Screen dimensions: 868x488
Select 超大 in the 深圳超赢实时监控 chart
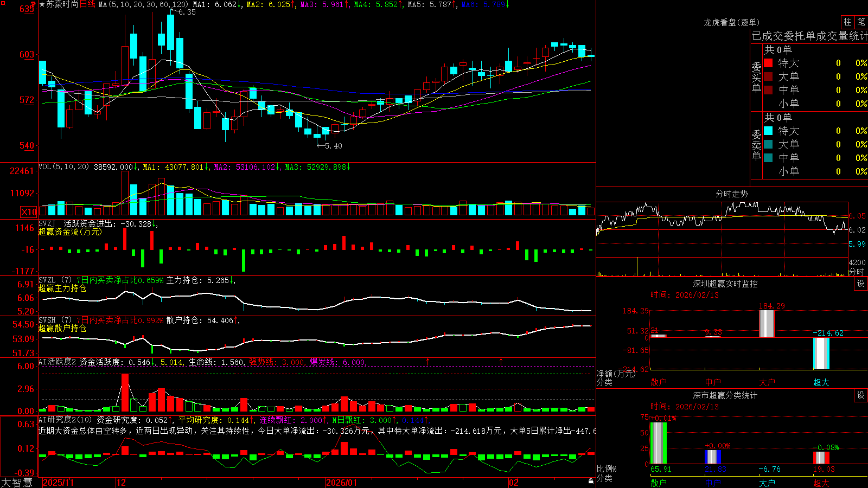coord(821,382)
